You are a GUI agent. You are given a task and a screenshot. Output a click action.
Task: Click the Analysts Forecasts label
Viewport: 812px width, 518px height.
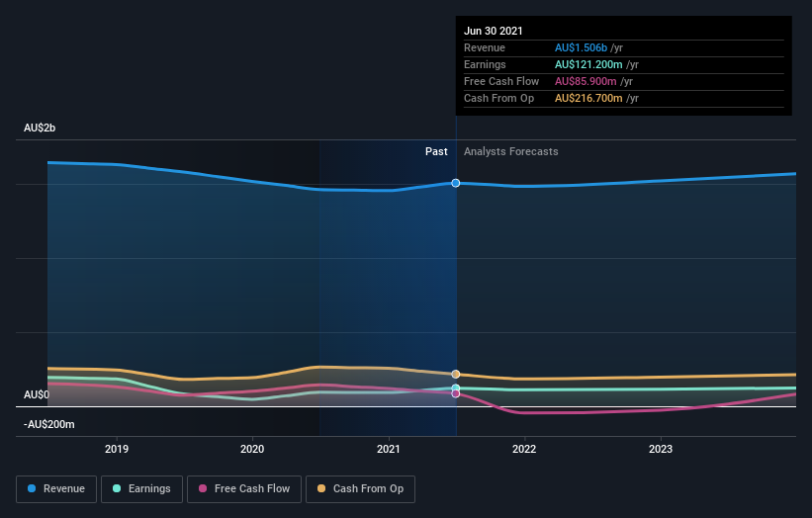coord(511,151)
